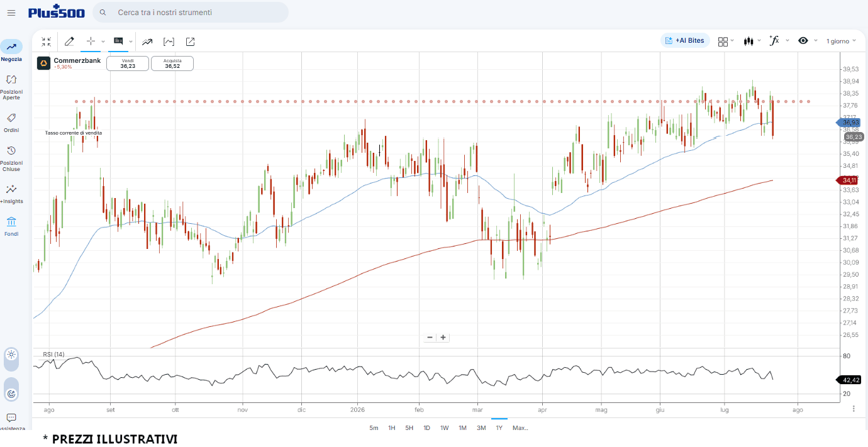This screenshot has width=868, height=447.
Task: Select the crosshair cursor tool
Action: pos(91,41)
